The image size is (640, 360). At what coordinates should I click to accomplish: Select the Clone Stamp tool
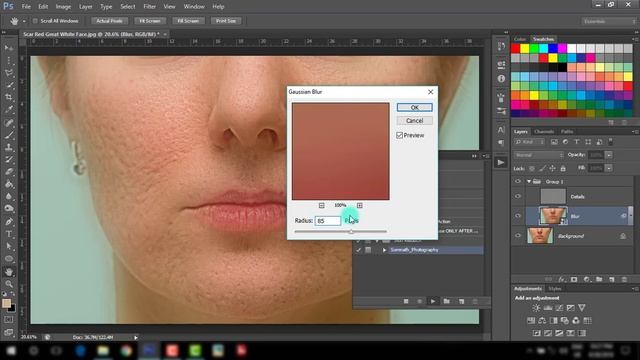(x=9, y=147)
